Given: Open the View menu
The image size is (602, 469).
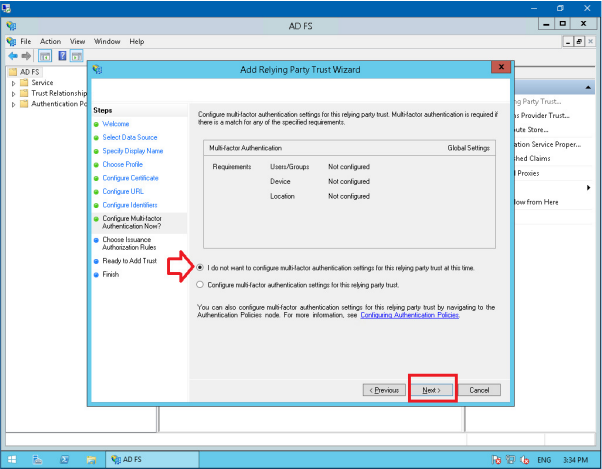Looking at the screenshot, I should pyautogui.click(x=78, y=41).
